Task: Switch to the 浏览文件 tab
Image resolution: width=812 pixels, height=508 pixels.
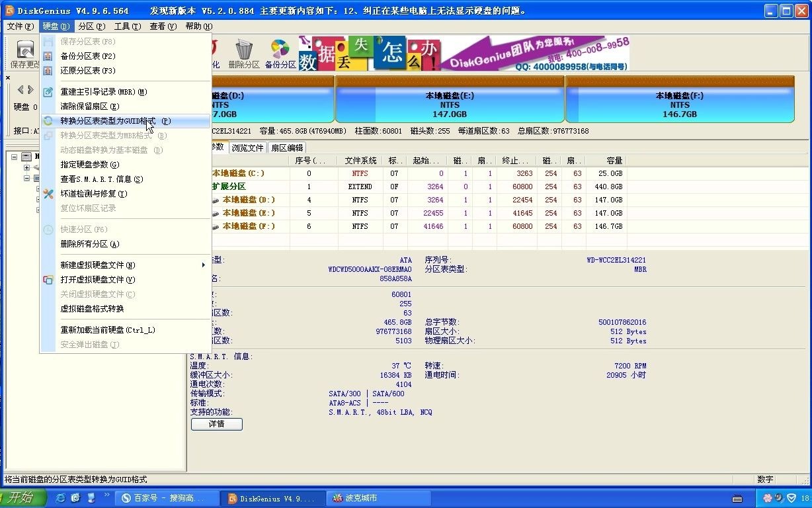Action: (247, 147)
